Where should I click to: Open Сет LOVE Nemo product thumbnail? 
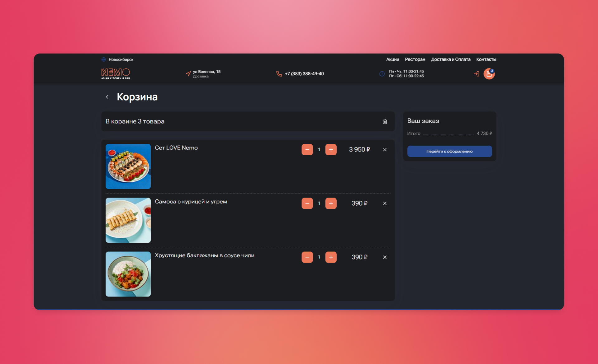pyautogui.click(x=128, y=166)
